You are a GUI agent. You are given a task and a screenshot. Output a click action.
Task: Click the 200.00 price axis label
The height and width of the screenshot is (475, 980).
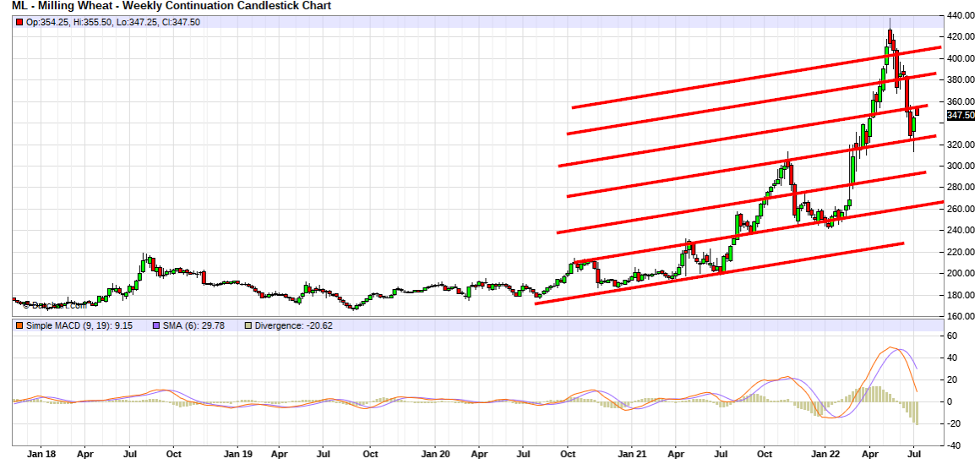point(961,273)
